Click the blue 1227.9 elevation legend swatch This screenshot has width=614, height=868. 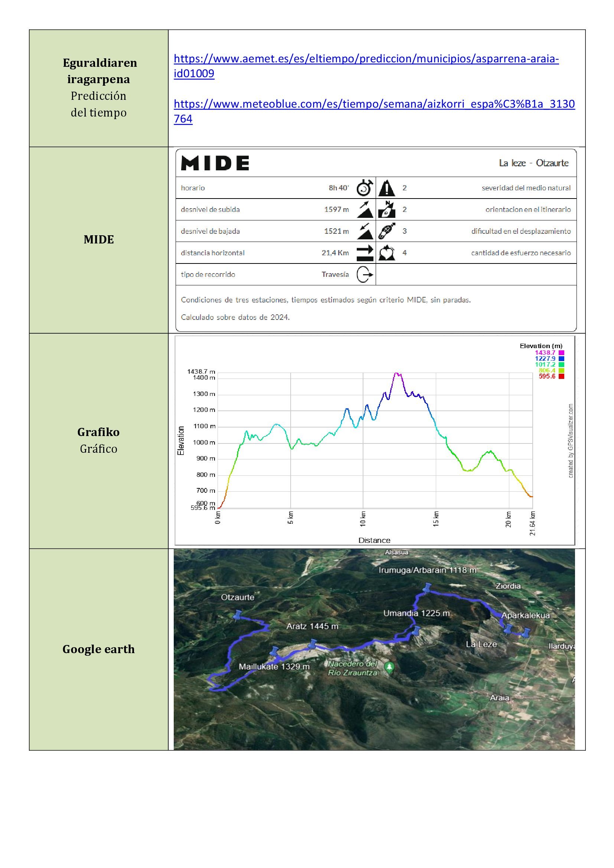tap(561, 358)
